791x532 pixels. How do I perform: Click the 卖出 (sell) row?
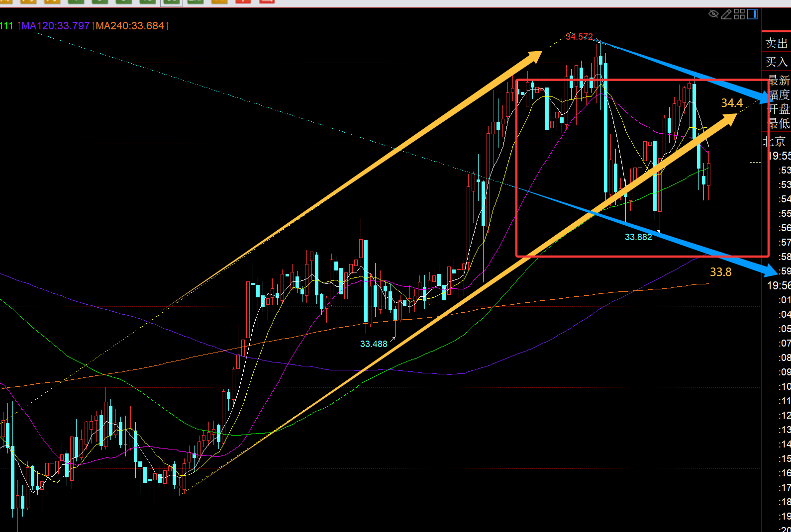[x=777, y=43]
